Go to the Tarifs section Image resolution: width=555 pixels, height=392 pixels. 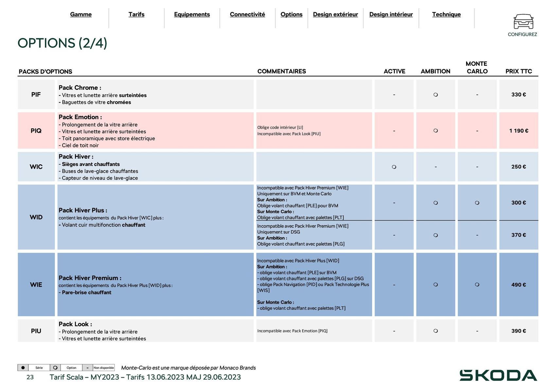pos(136,14)
